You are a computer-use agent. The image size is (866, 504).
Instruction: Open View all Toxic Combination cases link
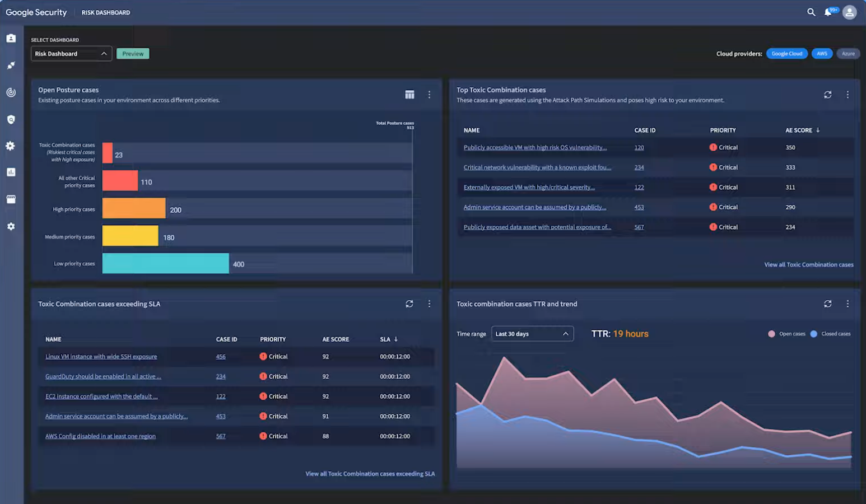click(808, 265)
